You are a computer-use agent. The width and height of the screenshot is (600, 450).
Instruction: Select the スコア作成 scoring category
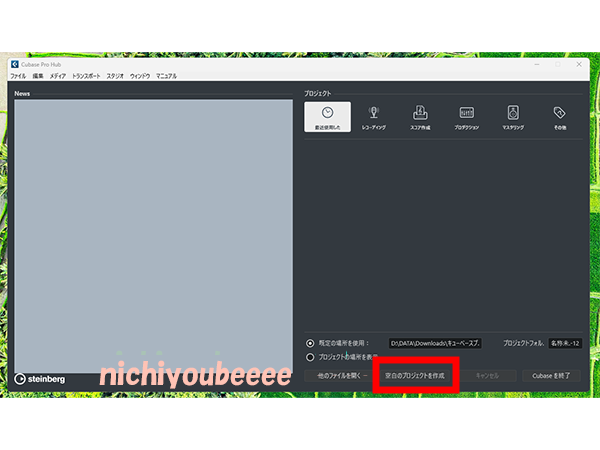pyautogui.click(x=421, y=117)
